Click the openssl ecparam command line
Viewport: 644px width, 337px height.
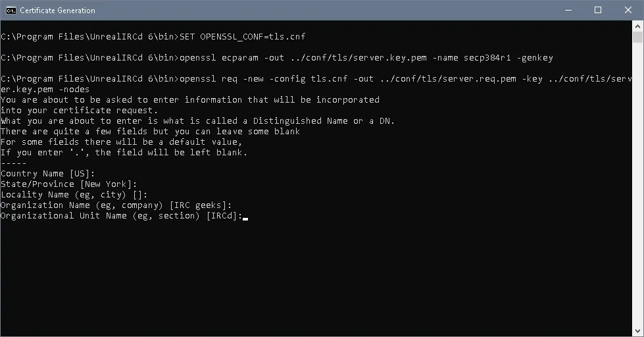(x=366, y=58)
